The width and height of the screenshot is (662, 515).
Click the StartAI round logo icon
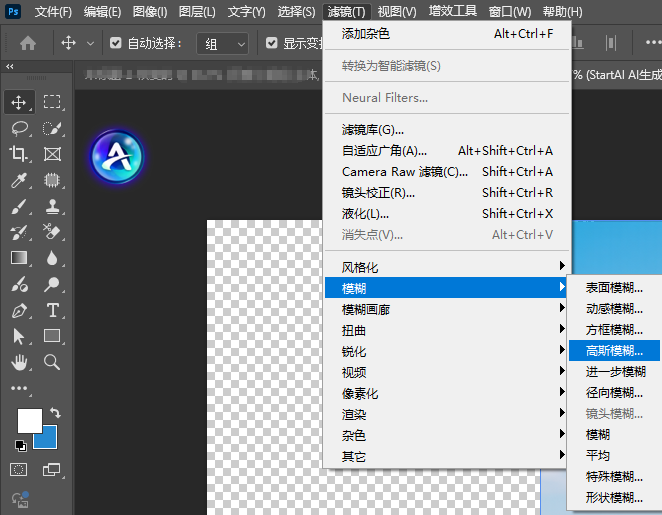(117, 157)
